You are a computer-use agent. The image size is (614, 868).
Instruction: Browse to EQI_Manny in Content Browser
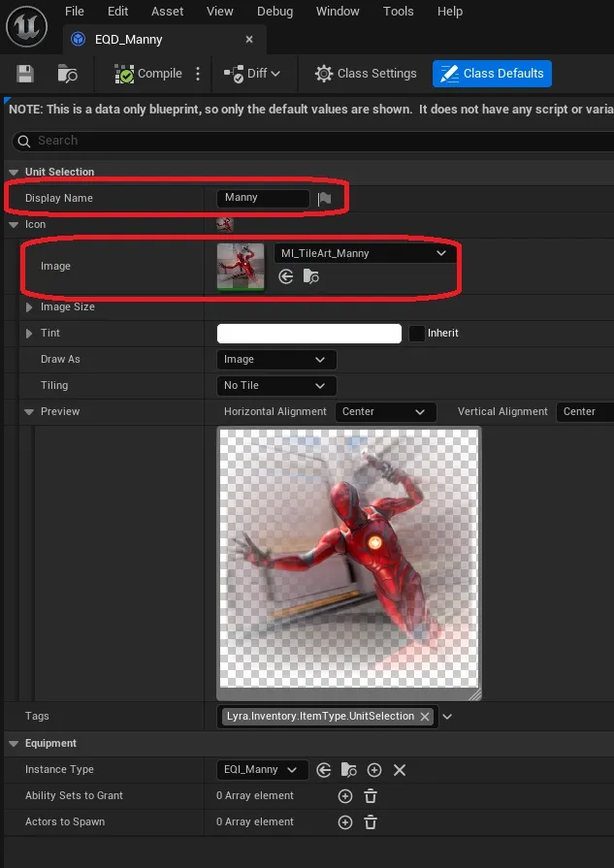click(349, 770)
